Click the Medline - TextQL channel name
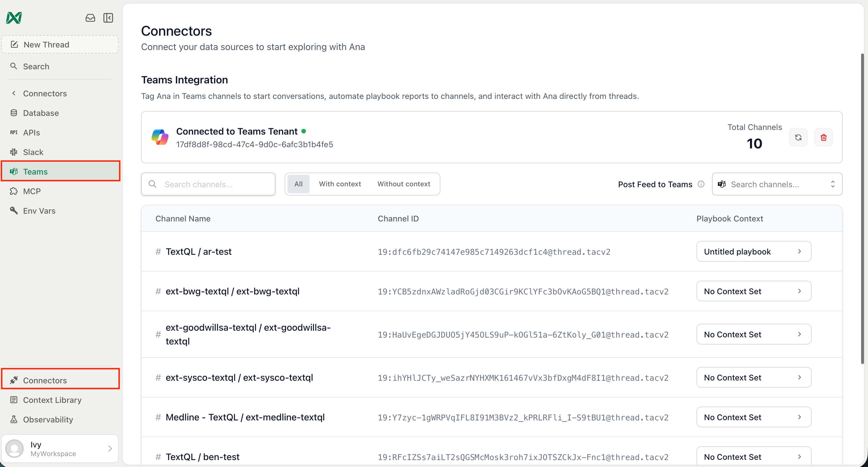Screen dimensions: 868x467 (x=245, y=417)
